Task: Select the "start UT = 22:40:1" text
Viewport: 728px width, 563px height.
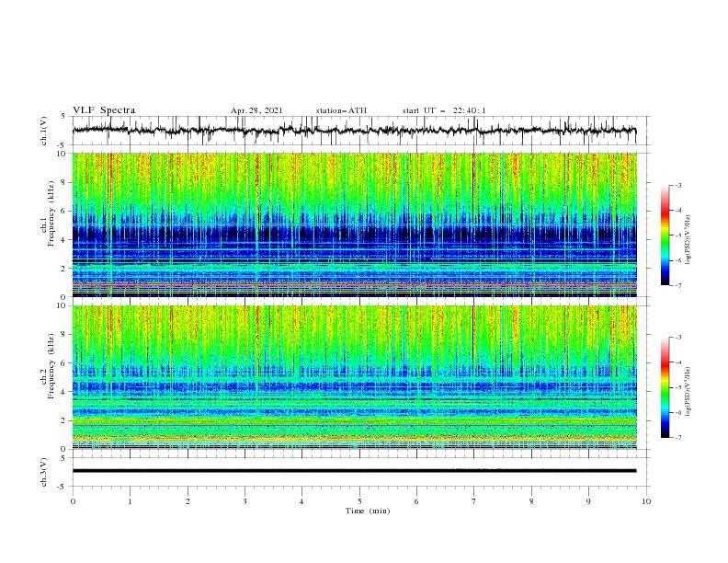Action: (444, 110)
